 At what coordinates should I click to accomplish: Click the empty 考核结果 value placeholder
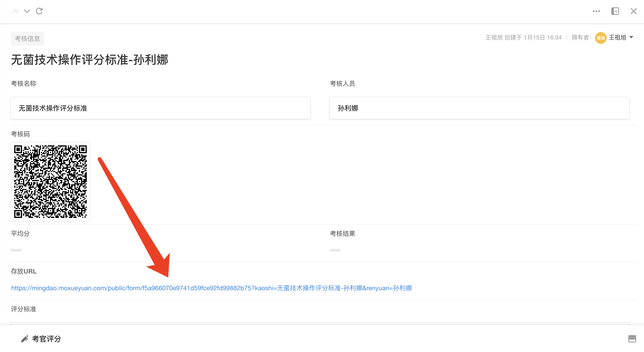click(x=335, y=250)
